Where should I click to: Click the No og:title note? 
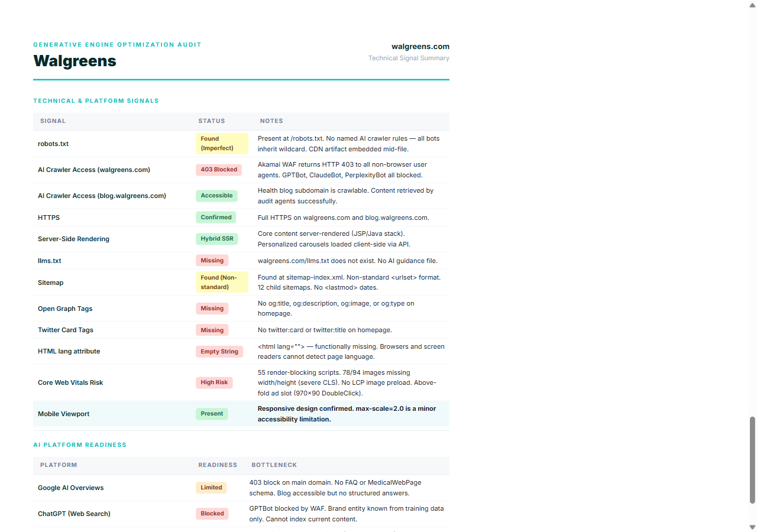pos(336,309)
